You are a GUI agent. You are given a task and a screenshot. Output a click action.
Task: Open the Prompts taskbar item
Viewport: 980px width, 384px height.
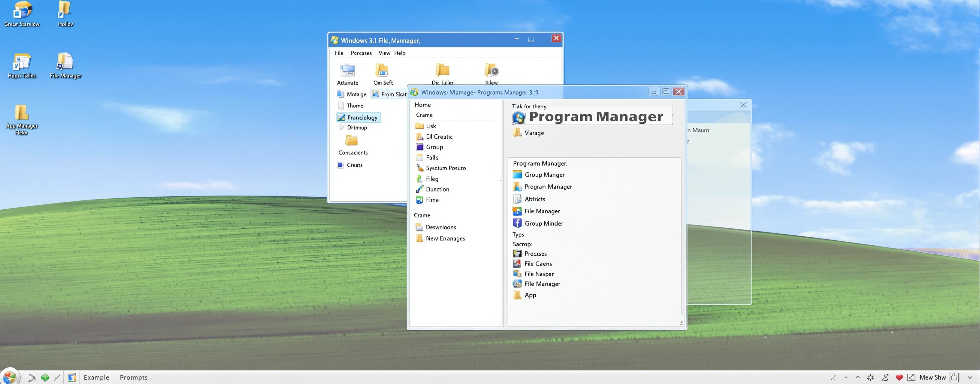134,377
